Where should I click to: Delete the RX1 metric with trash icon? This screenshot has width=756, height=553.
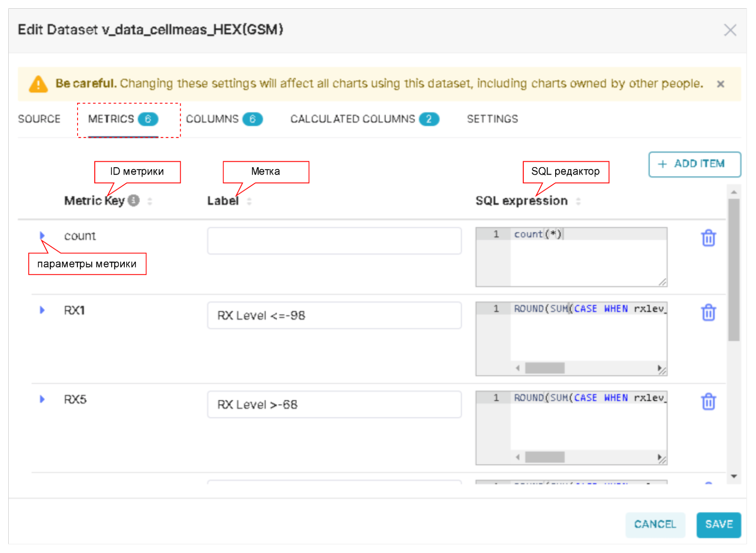click(x=708, y=313)
